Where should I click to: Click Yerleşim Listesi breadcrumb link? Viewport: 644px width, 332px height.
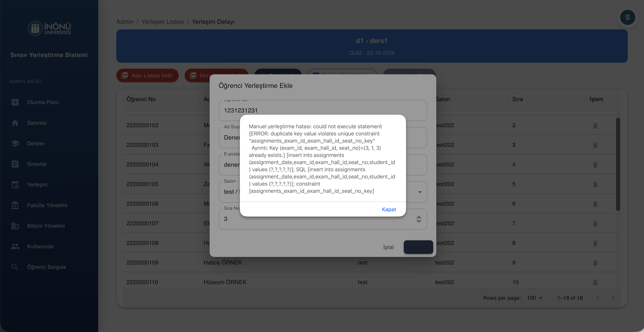(162, 22)
